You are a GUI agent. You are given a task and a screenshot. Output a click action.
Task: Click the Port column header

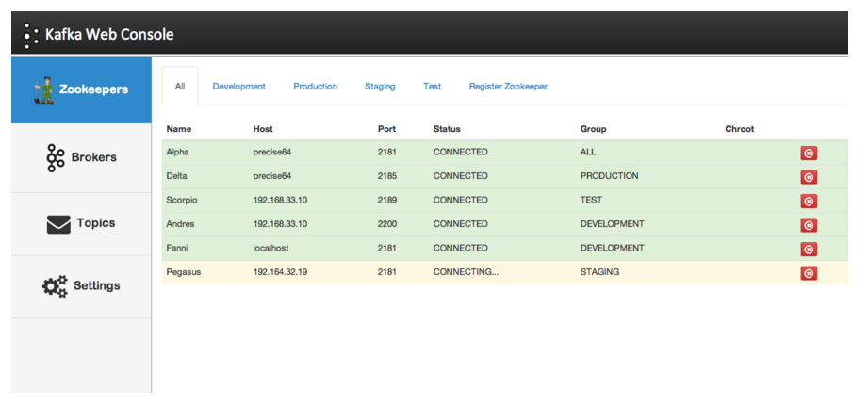pyautogui.click(x=387, y=129)
